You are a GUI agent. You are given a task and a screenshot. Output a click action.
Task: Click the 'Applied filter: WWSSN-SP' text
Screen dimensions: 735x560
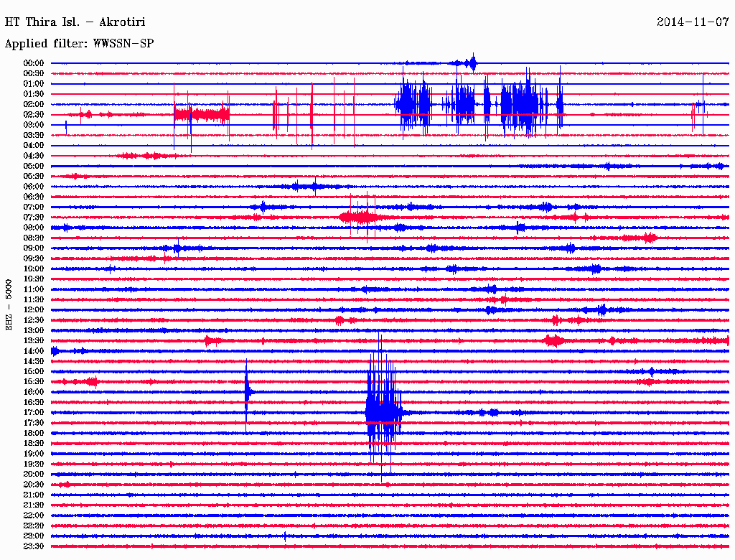(79, 44)
